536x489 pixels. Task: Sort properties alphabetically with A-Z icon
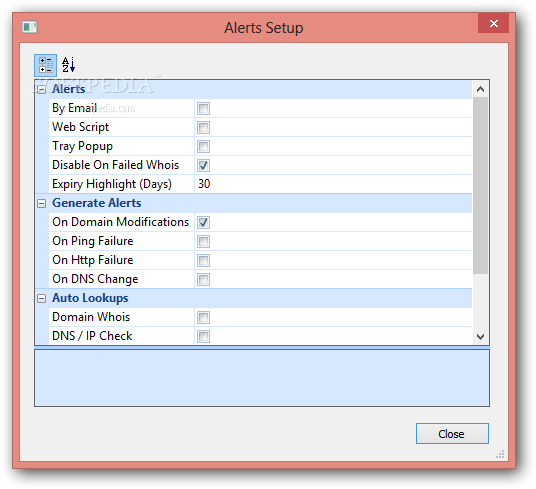pos(68,65)
